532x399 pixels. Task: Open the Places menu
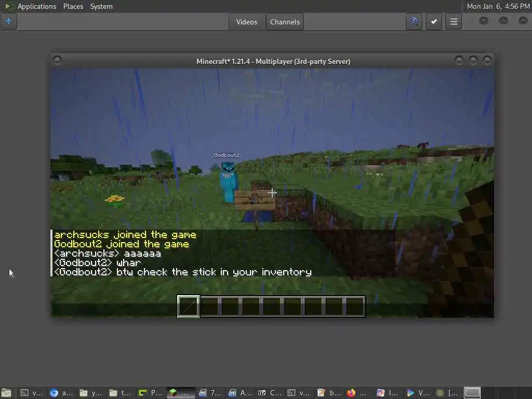73,6
